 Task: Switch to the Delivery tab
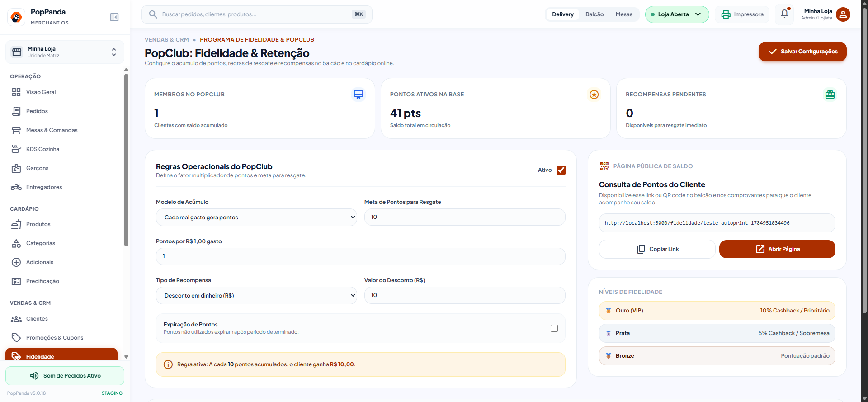click(563, 14)
